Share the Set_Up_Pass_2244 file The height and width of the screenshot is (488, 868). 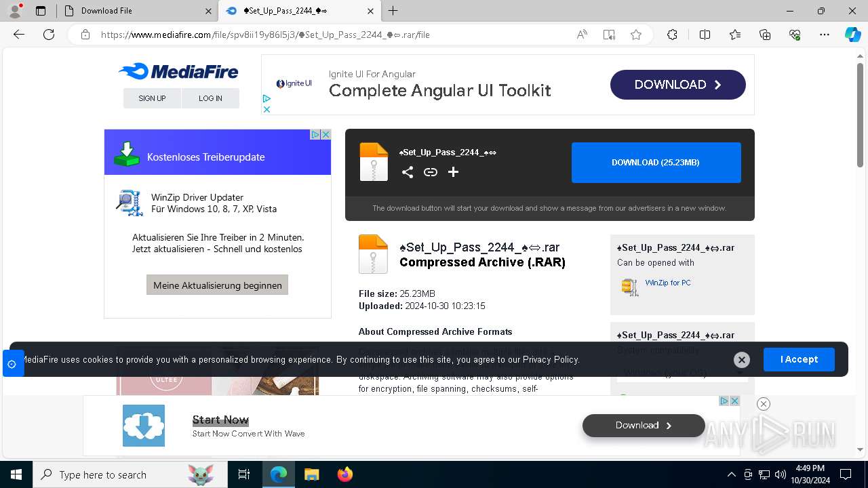[x=408, y=172]
